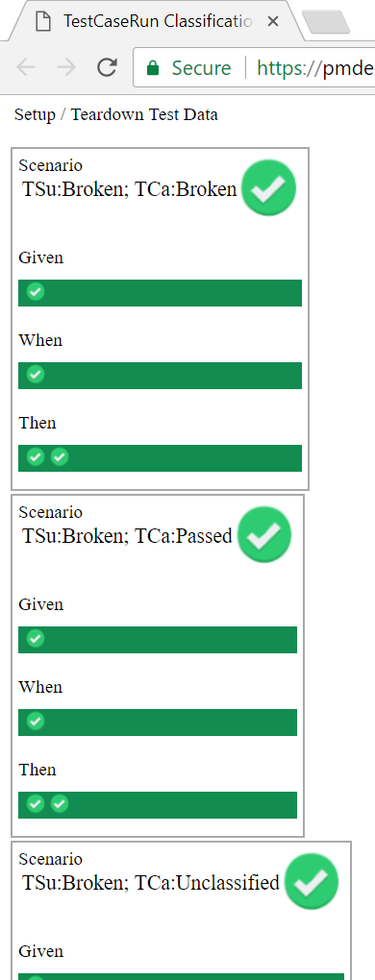This screenshot has width=375, height=980.
Task: Click the TSu:Broken; TCa:Broken scenario title
Action: [x=130, y=189]
